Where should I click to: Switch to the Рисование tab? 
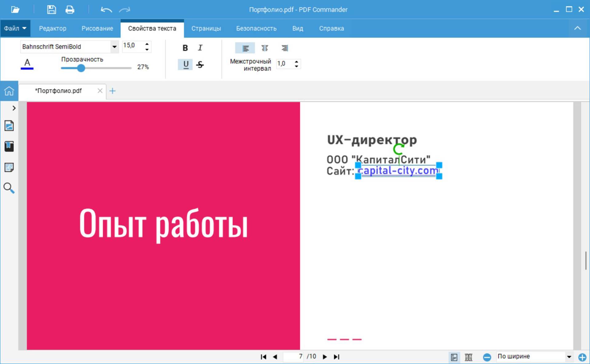[97, 29]
